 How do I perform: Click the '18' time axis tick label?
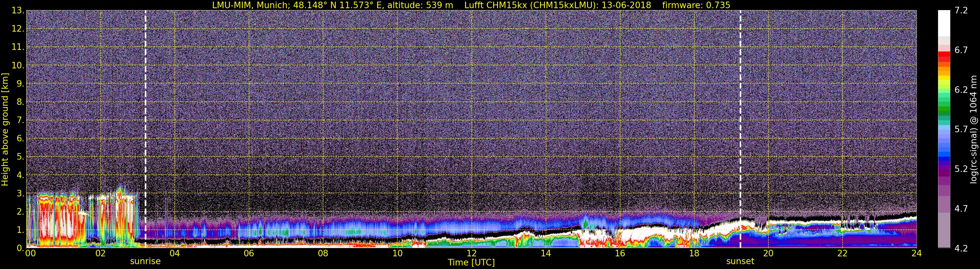point(694,254)
